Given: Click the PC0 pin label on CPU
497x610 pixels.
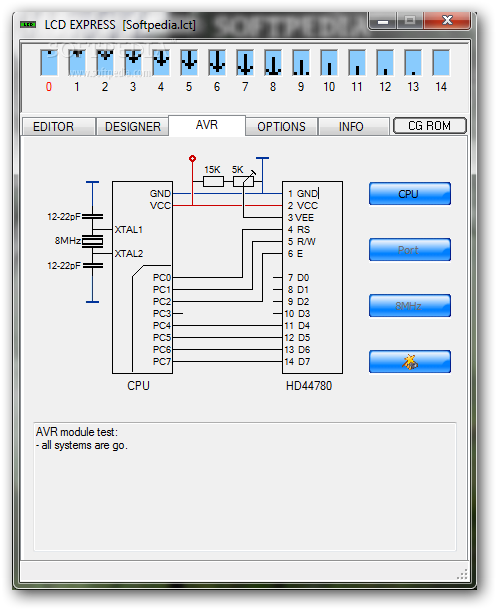Looking at the screenshot, I should click(x=162, y=278).
